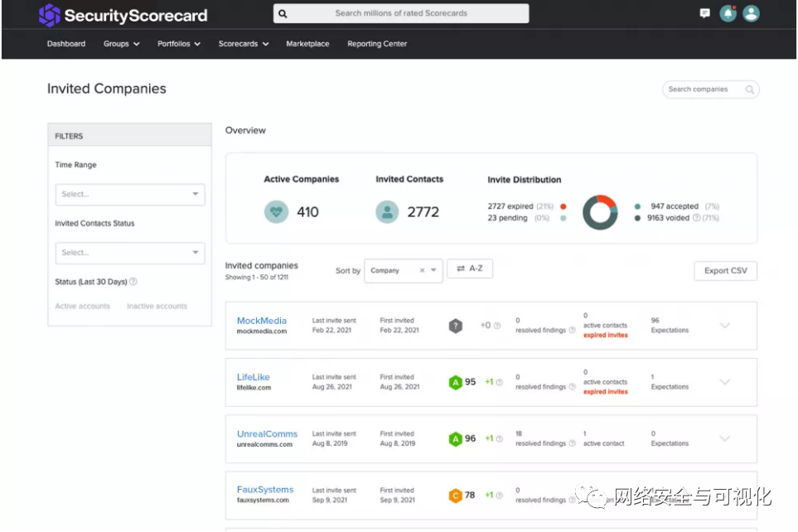This screenshot has width=798, height=532.
Task: Click MockMedia "96 Expectations" text
Action: pos(670,326)
